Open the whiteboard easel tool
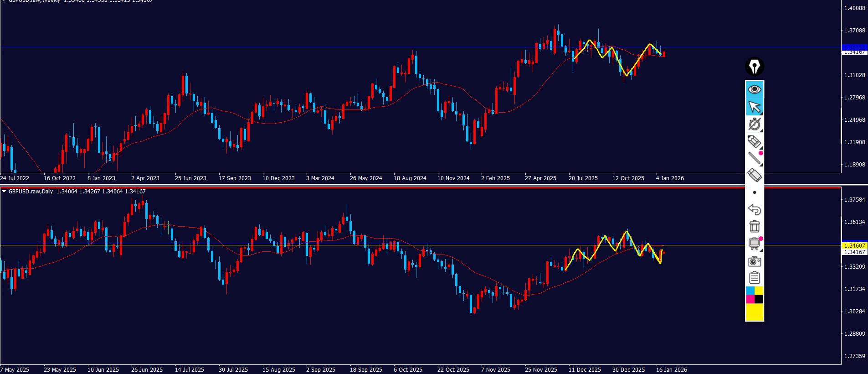 tap(755, 244)
